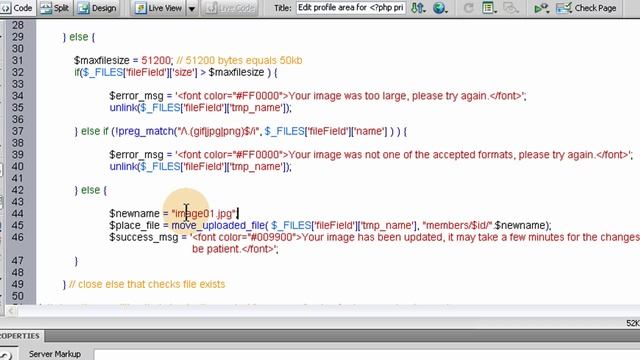Click move_uploaded_file on line 45

pos(218,225)
